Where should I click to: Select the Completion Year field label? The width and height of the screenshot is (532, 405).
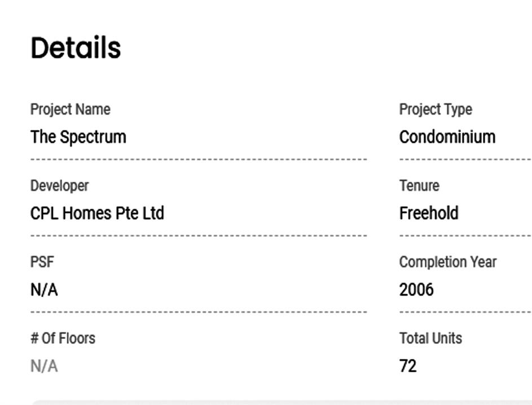[447, 262]
